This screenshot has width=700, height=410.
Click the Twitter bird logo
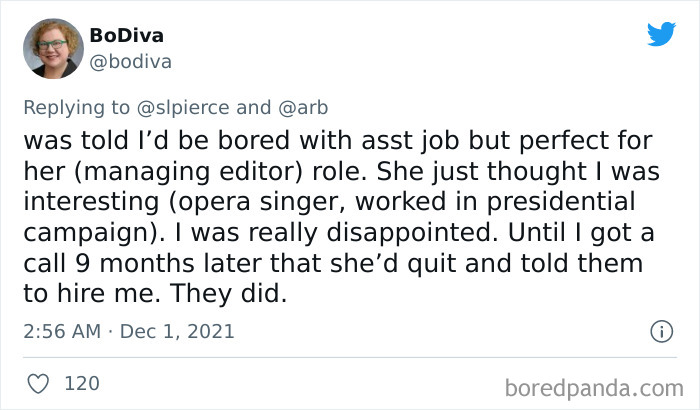(x=661, y=35)
